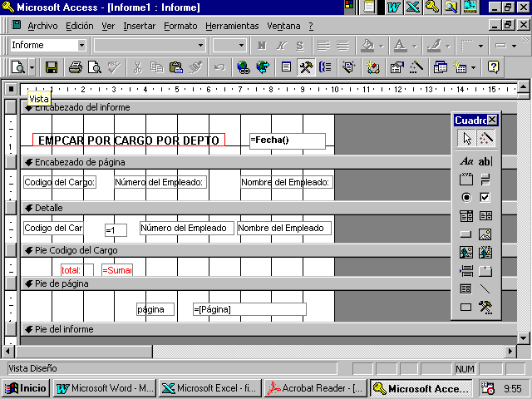Open the Herramientas menu

(232, 26)
